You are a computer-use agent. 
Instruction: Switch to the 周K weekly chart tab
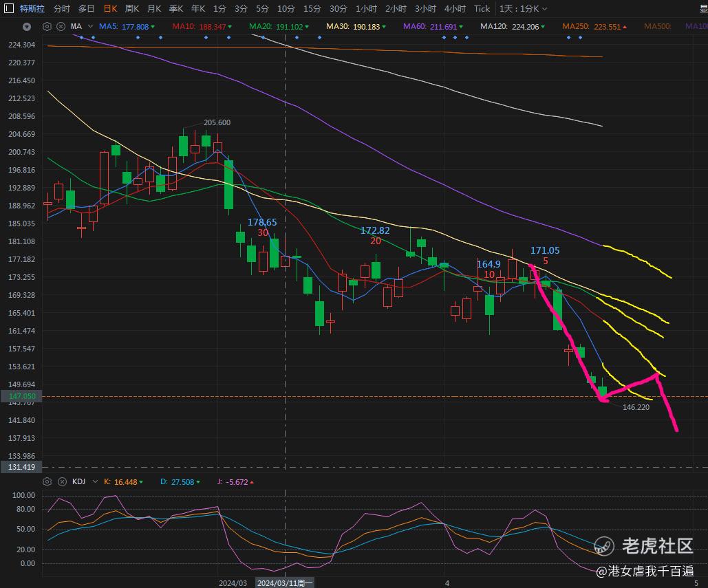pos(132,8)
